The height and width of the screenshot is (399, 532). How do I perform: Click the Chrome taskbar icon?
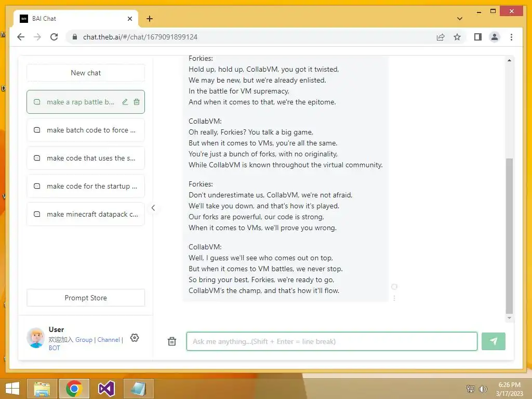74,389
